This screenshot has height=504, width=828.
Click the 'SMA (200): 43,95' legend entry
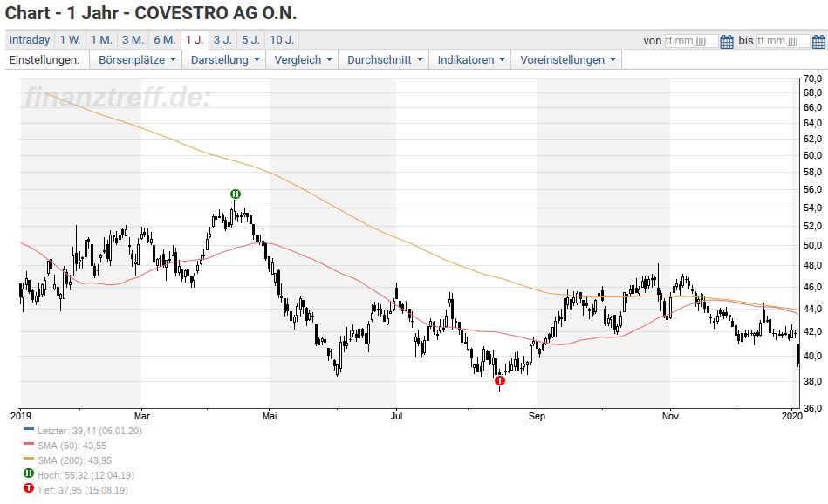coord(74,460)
